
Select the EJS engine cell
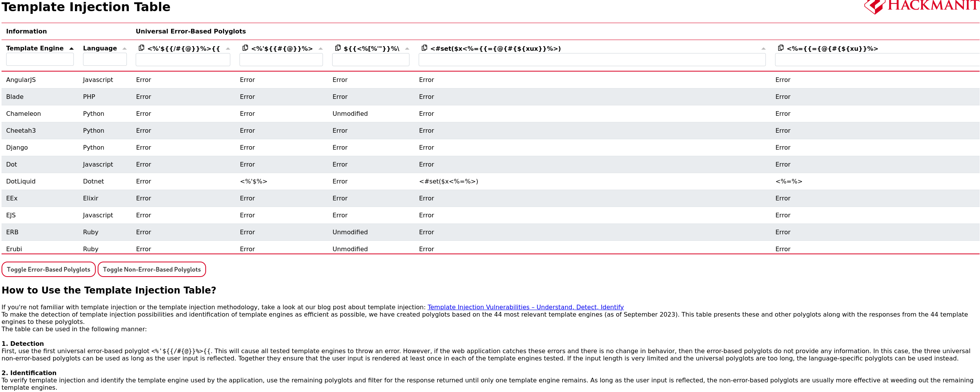coord(11,215)
